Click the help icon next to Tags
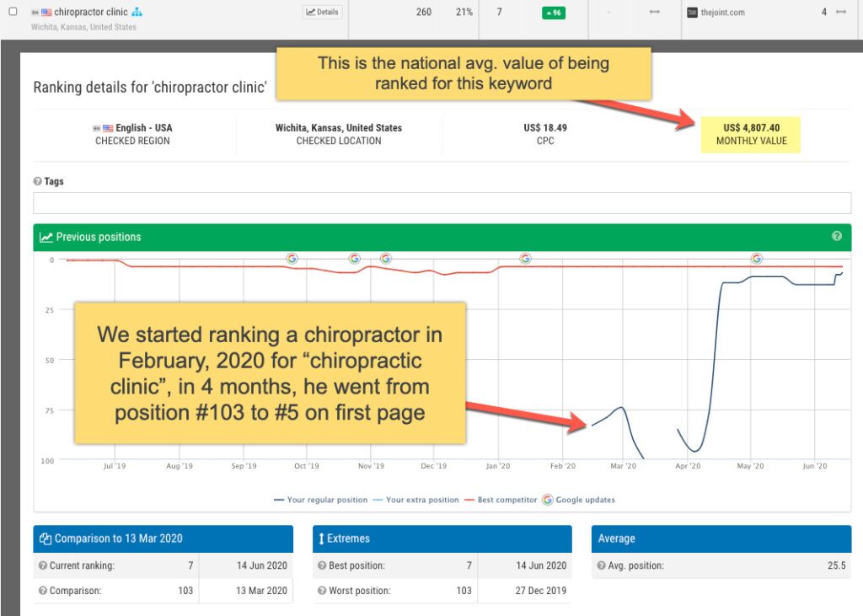This screenshot has width=863, height=616. click(37, 181)
